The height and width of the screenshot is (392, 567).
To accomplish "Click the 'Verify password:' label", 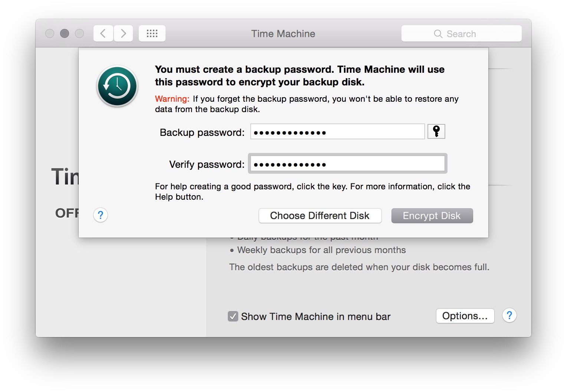I will point(207,164).
